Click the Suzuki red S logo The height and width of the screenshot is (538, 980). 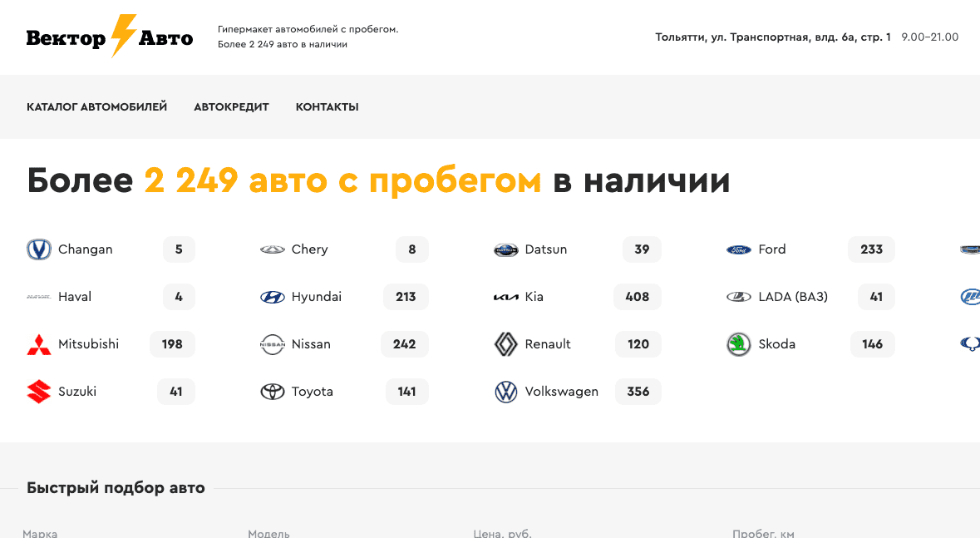click(38, 391)
